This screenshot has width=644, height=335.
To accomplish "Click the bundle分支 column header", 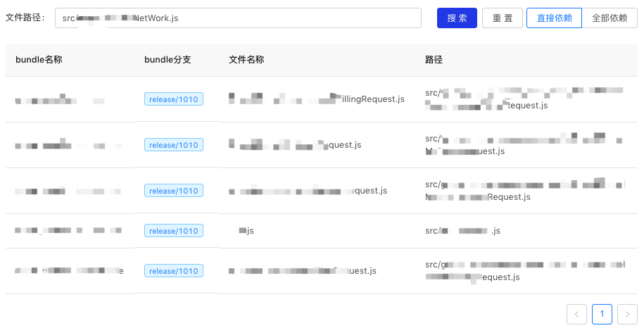I will [x=168, y=60].
